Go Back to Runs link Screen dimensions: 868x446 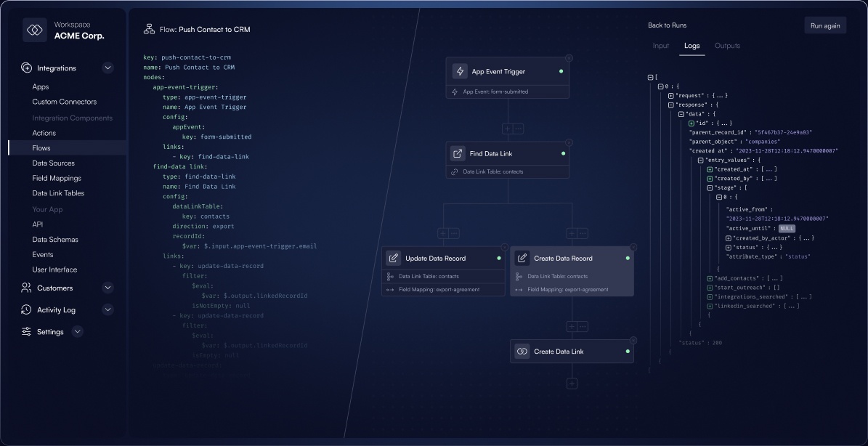click(x=667, y=25)
